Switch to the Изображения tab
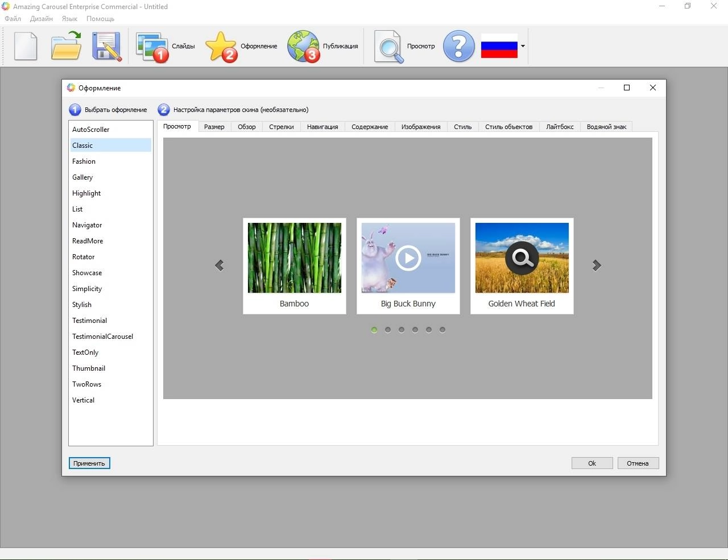 click(421, 127)
